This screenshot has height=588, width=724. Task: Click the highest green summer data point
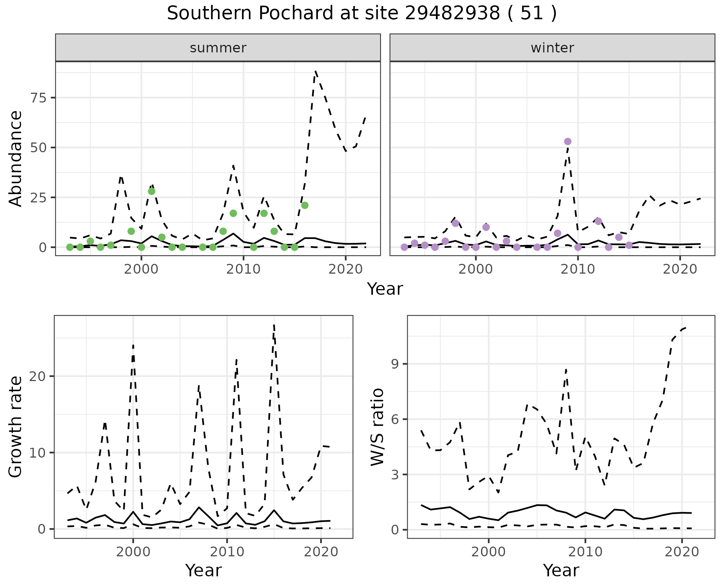pos(152,191)
